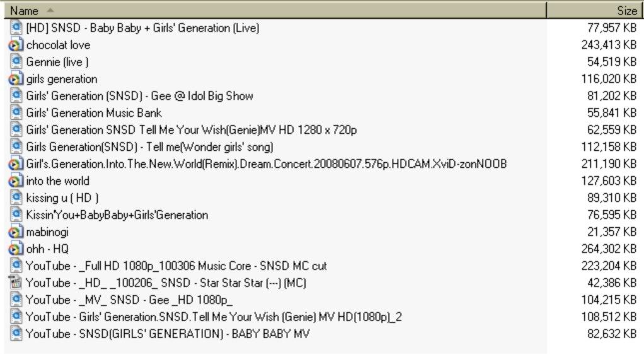Image resolution: width=644 pixels, height=354 pixels.
Task: Click the size value '76,595 KB'
Action: [612, 215]
